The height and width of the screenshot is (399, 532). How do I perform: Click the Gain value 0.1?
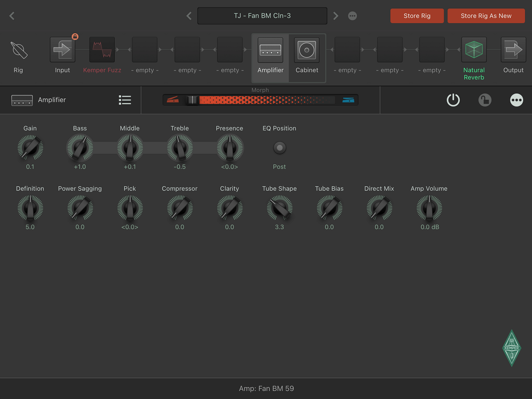(30, 167)
